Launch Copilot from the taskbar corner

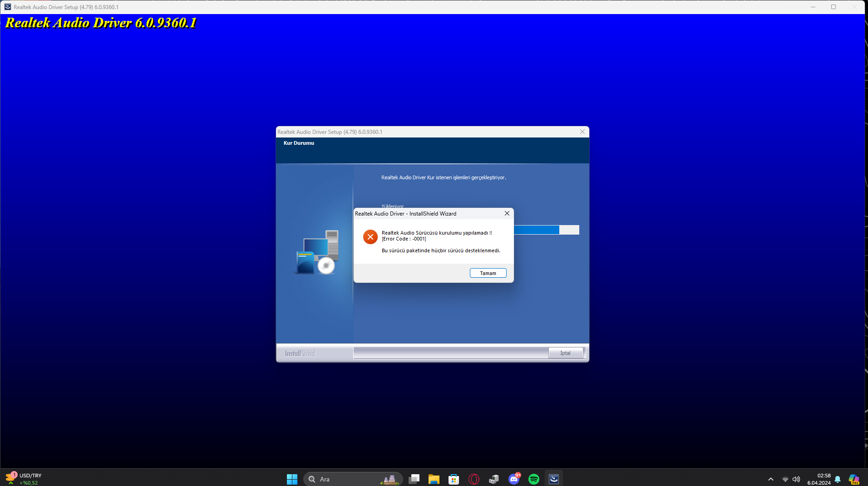854,479
